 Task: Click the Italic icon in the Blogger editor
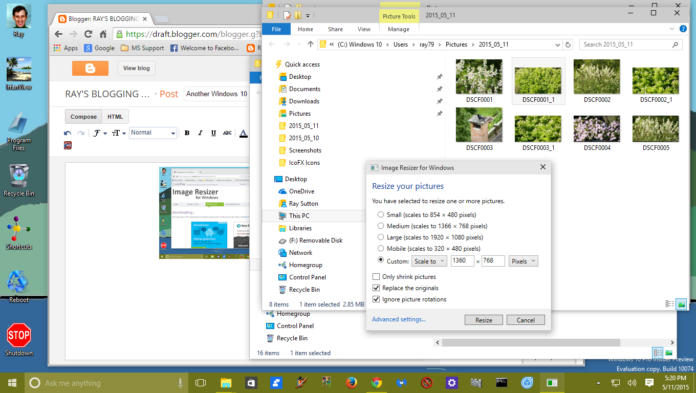click(x=200, y=133)
